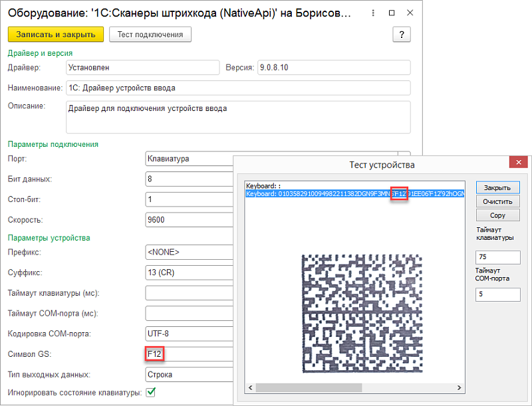Open the three-dots menu in title bar

point(373,13)
